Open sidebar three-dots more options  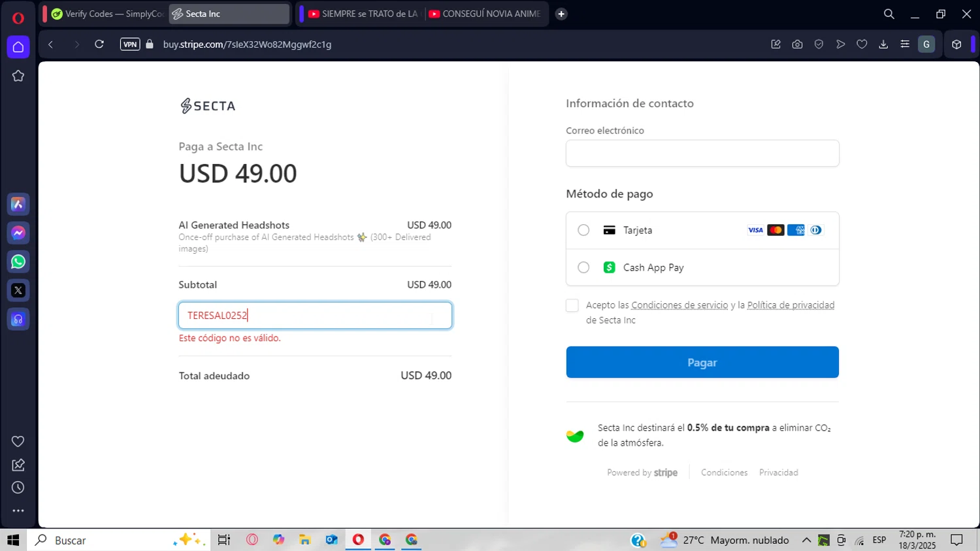(18, 510)
